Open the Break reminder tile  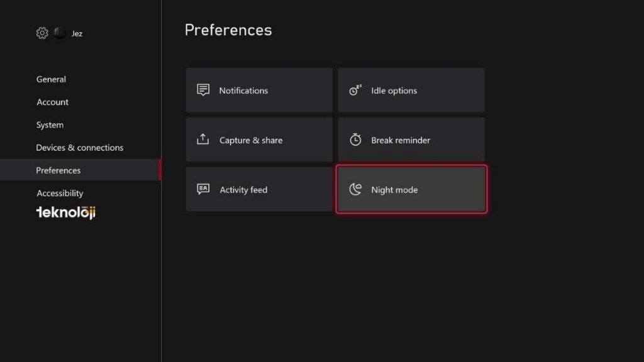coord(411,140)
